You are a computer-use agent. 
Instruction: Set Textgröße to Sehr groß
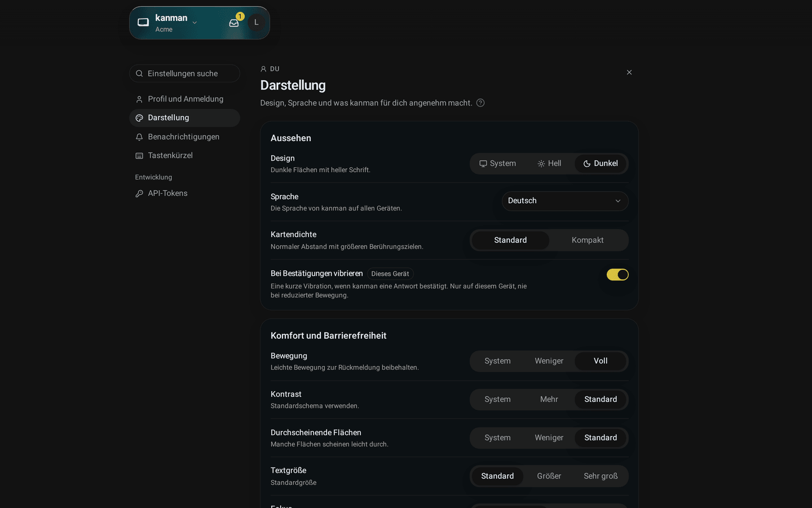pyautogui.click(x=601, y=476)
